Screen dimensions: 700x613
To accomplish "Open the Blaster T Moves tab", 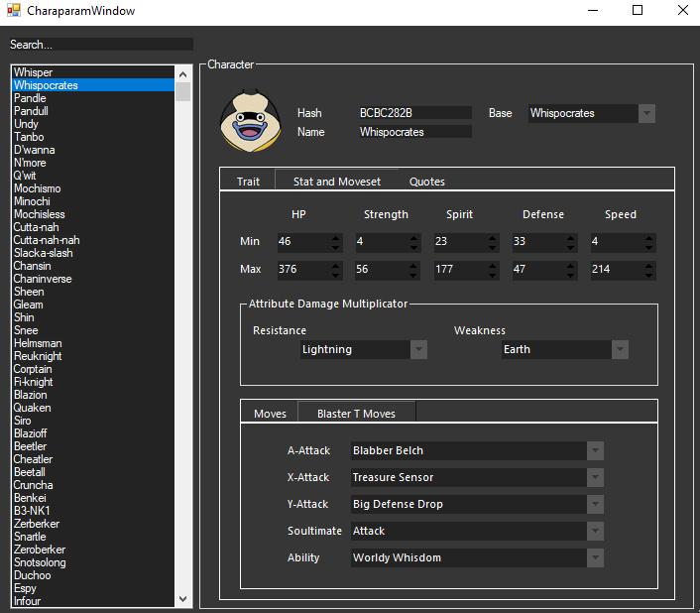I will point(356,414).
